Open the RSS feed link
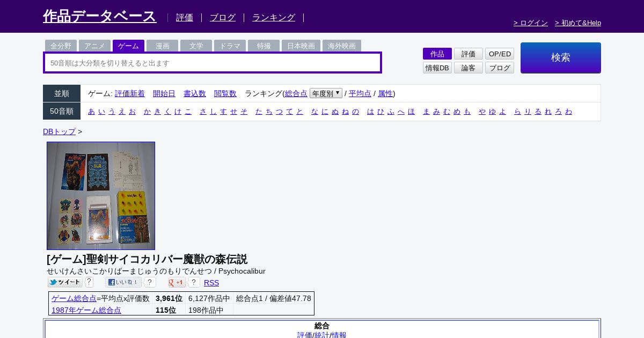 click(211, 283)
